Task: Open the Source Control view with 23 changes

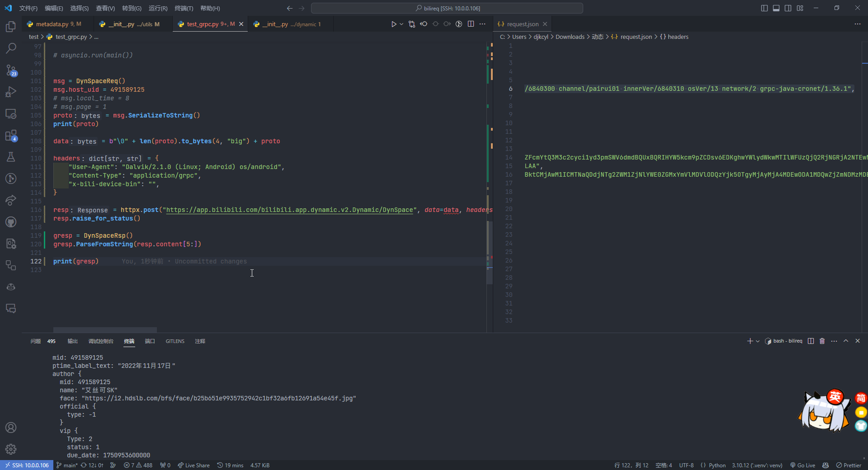Action: point(11,70)
